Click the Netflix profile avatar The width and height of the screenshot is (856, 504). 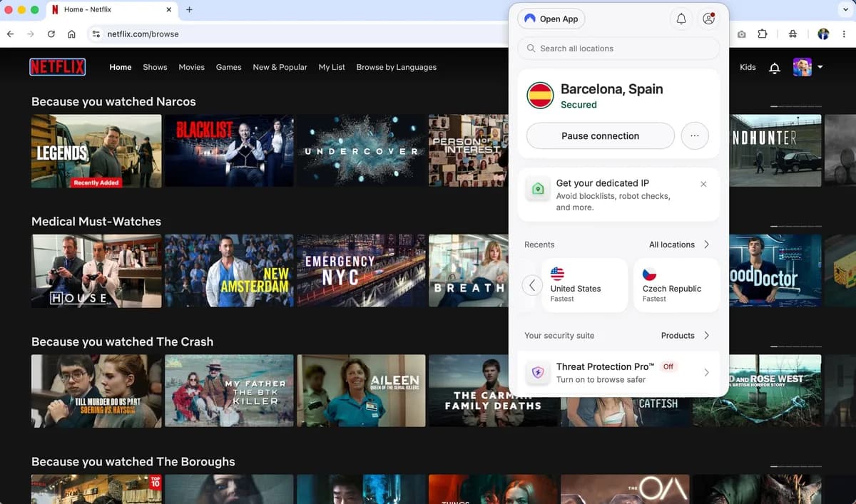pos(802,67)
